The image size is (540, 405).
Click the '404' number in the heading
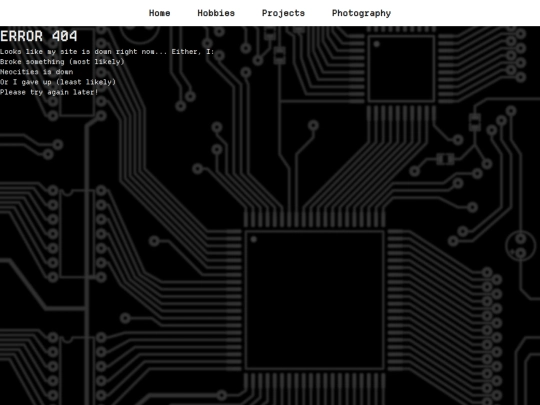pos(65,36)
